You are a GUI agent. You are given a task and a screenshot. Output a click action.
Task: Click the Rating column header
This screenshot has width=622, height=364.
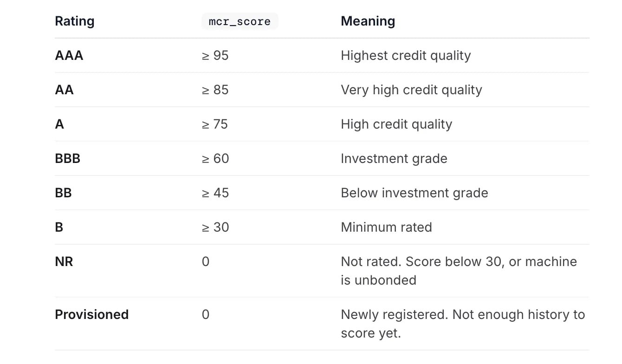[74, 21]
